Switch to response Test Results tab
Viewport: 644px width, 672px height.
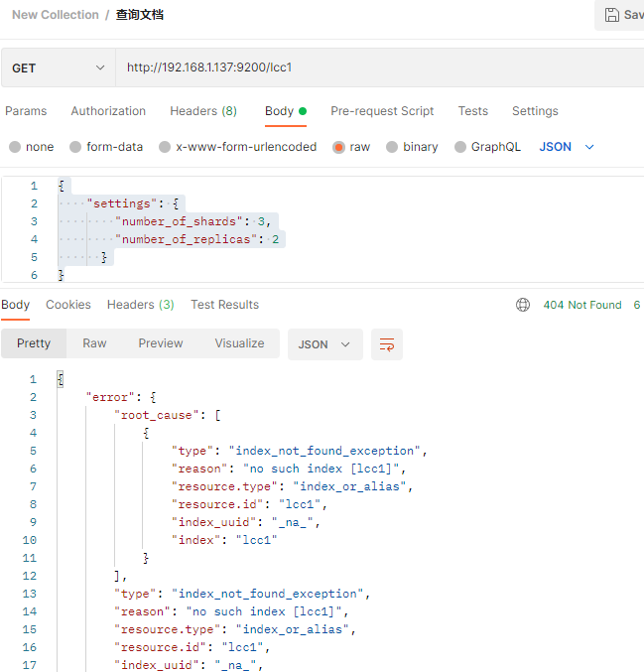[224, 305]
